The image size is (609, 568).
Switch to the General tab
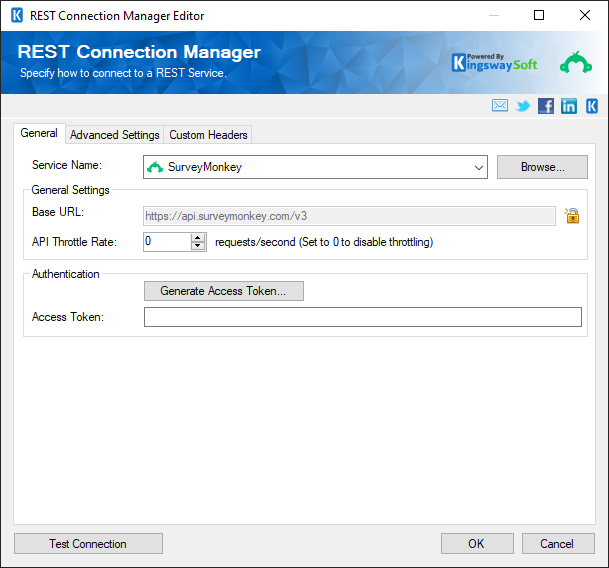(39, 133)
